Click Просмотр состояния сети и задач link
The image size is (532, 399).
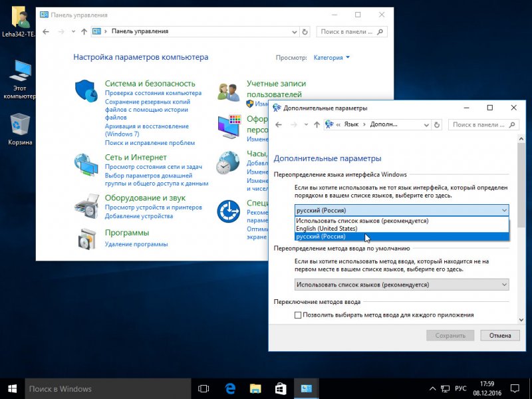(x=154, y=167)
